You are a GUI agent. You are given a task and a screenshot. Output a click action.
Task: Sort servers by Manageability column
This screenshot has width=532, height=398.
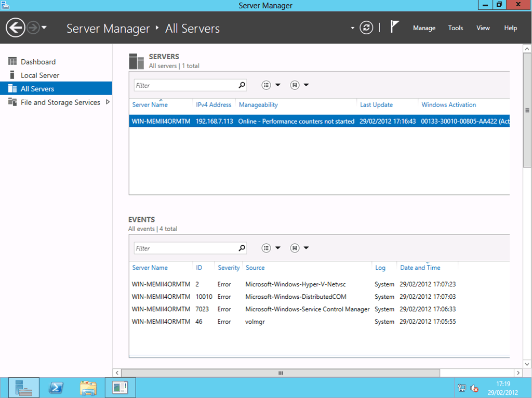(258, 105)
